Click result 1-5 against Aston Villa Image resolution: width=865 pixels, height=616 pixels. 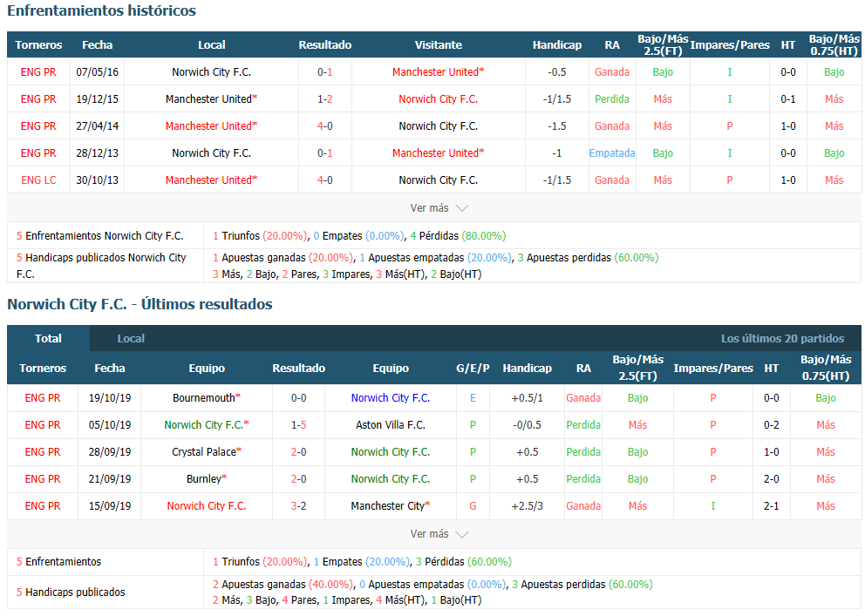(x=298, y=425)
